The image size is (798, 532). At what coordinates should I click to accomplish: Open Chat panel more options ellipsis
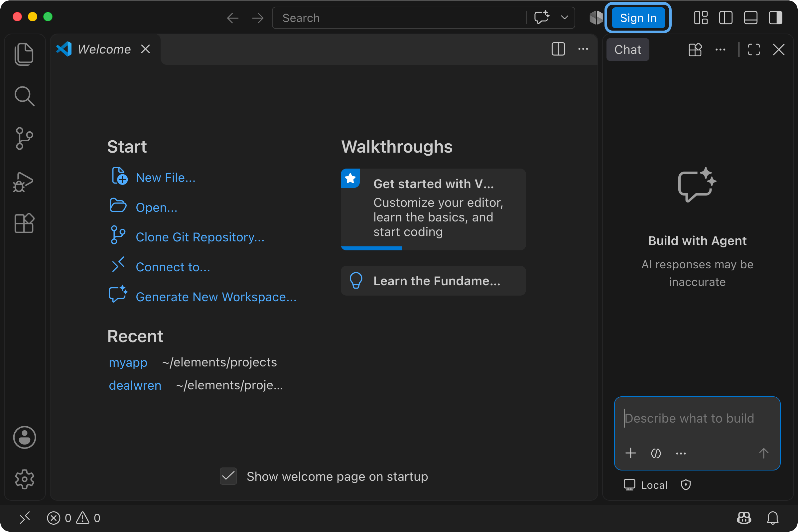[x=720, y=50]
